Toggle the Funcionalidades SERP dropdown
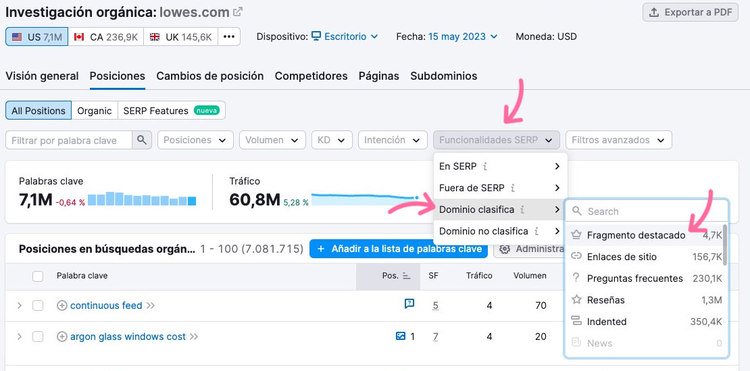Image resolution: width=750 pixels, height=371 pixels. [496, 140]
